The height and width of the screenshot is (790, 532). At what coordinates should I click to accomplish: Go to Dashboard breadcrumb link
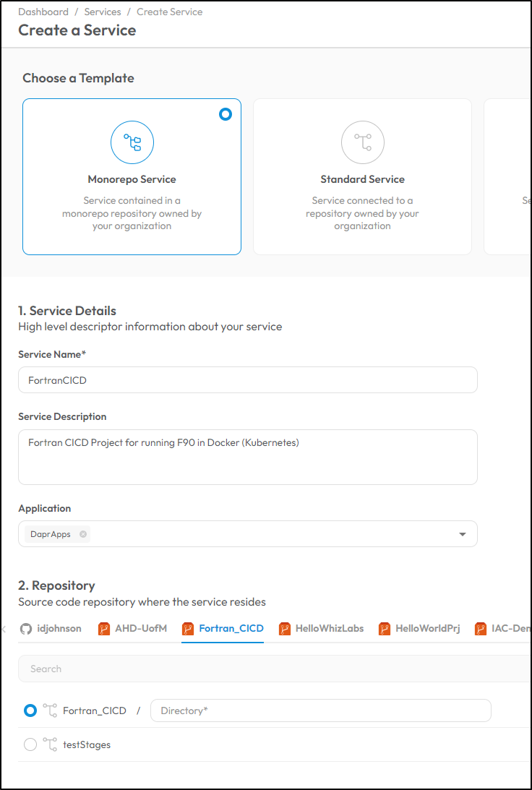(x=43, y=12)
